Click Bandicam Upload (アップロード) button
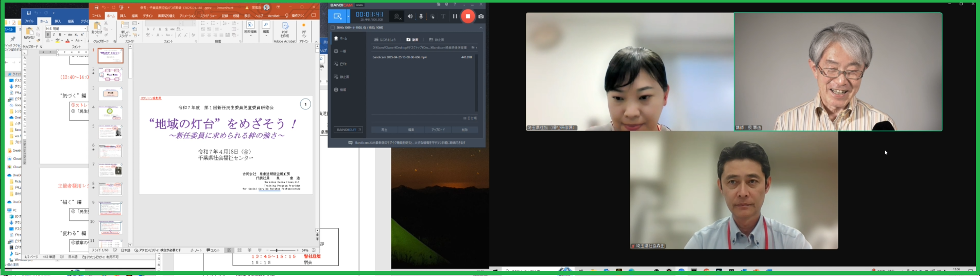 (x=438, y=130)
